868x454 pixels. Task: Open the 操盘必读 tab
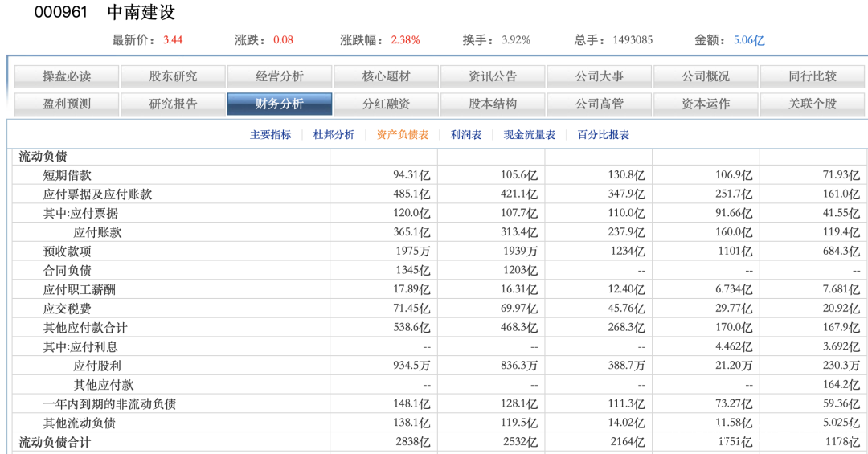coord(67,76)
